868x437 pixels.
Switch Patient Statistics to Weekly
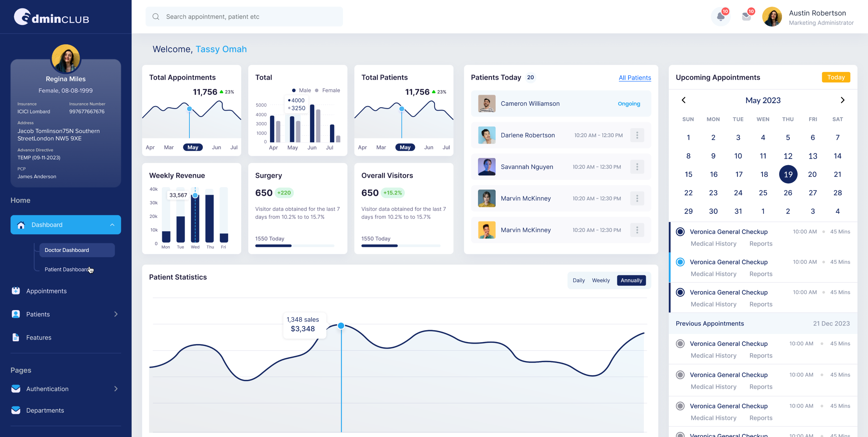coord(601,280)
